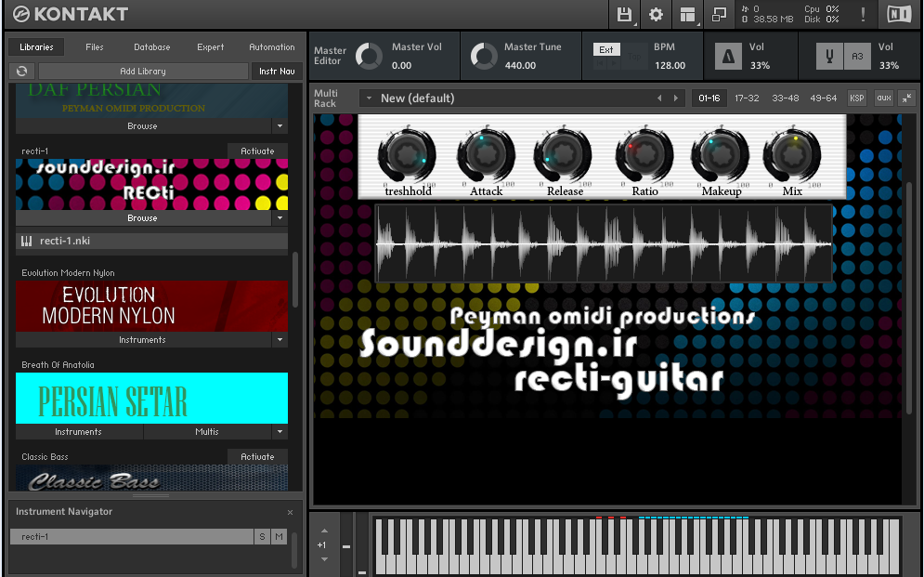Toggle minimized view icon

coord(719,14)
